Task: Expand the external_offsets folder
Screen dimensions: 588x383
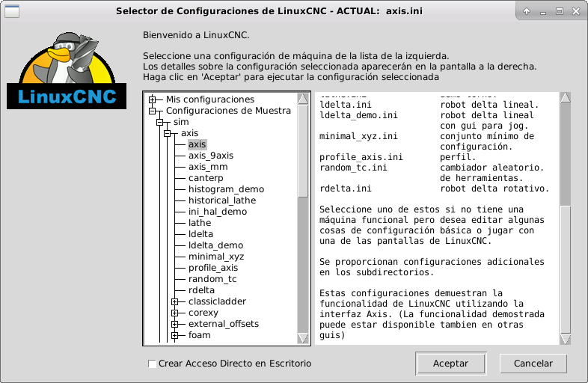Action: [175, 324]
